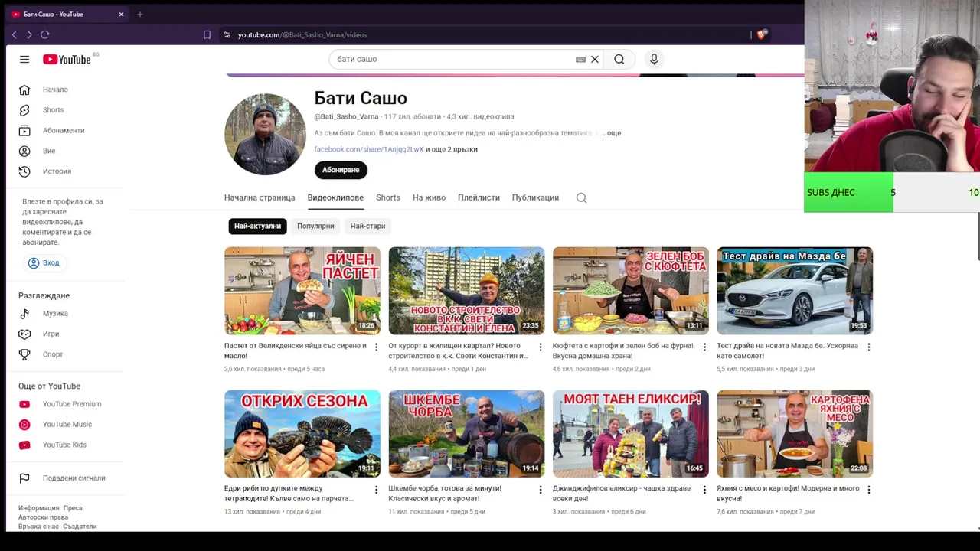Image resolution: width=980 pixels, height=551 pixels.
Task: Open video title Кюфтета с картофи и зелен боб
Action: pos(622,350)
